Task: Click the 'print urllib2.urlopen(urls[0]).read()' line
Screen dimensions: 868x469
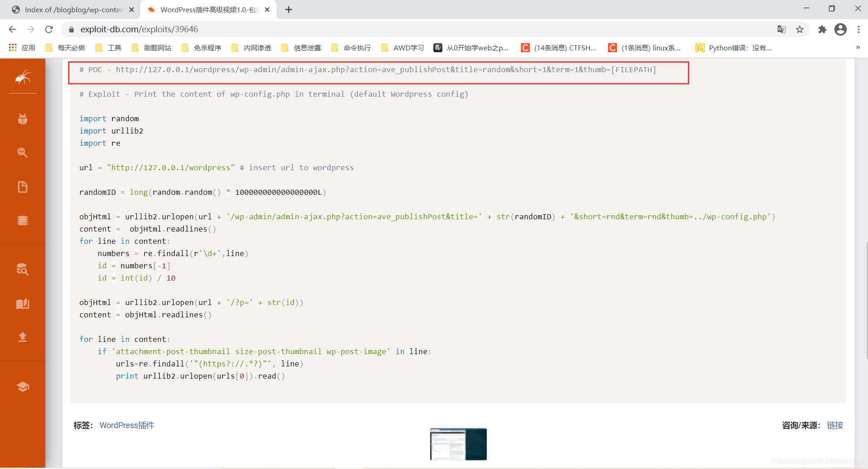Action: pyautogui.click(x=201, y=376)
